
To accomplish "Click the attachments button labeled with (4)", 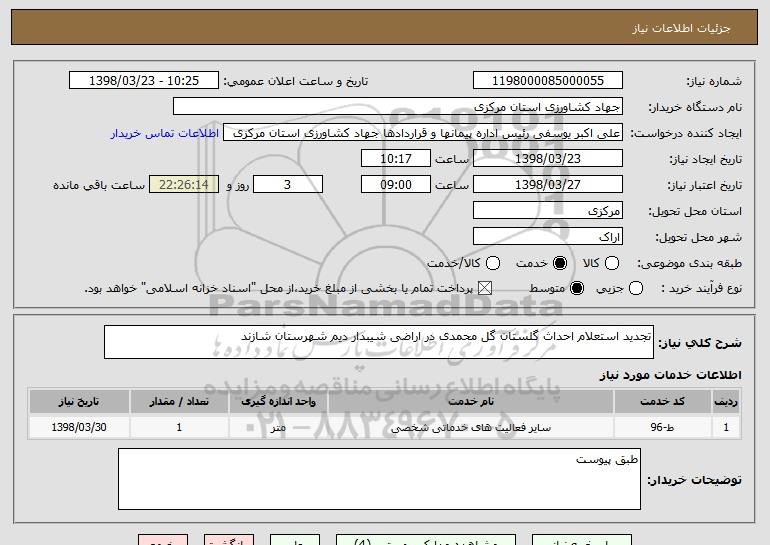I will pyautogui.click(x=426, y=540).
